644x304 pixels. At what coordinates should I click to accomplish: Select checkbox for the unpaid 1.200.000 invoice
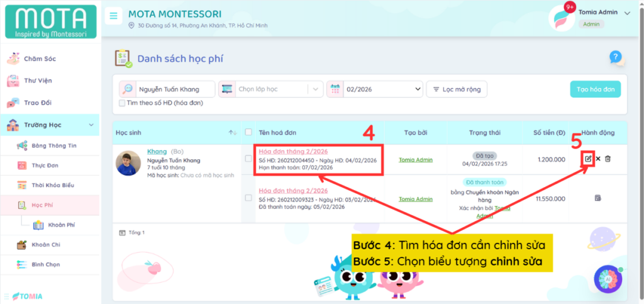pyautogui.click(x=248, y=159)
